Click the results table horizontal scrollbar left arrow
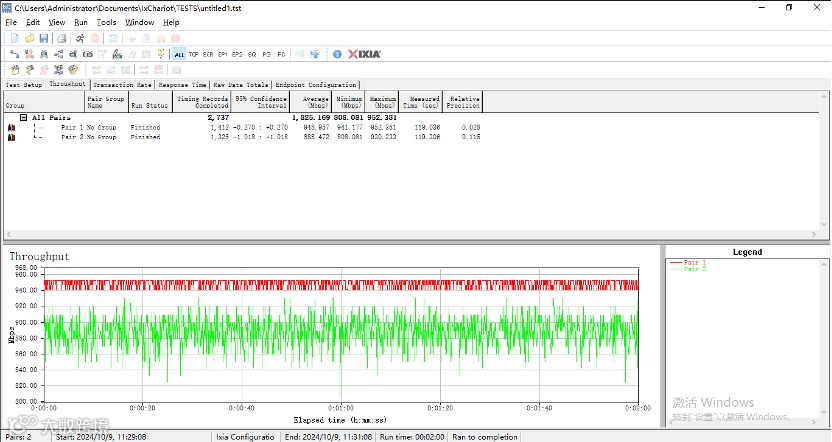Viewport: 832px width, 442px height. pyautogui.click(x=8, y=234)
